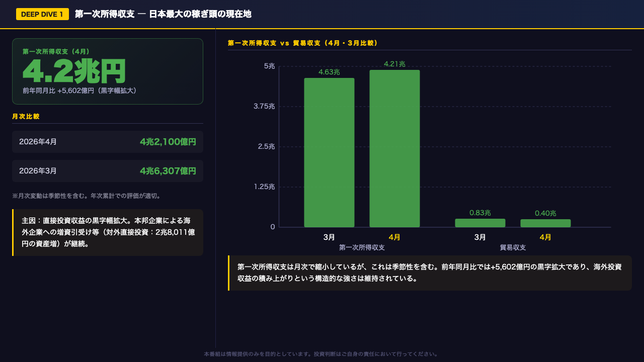This screenshot has height=362, width=644.
Task: Click the 4.63兆 data label
Action: [329, 72]
